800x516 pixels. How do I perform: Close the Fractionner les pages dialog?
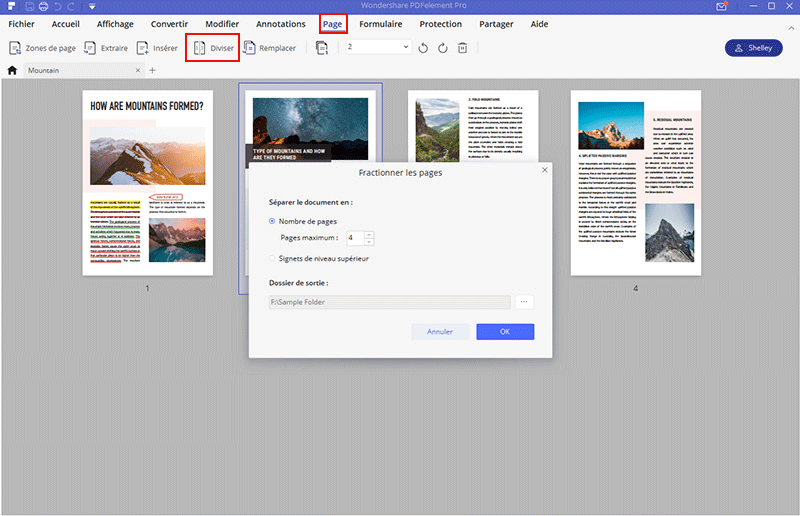544,170
